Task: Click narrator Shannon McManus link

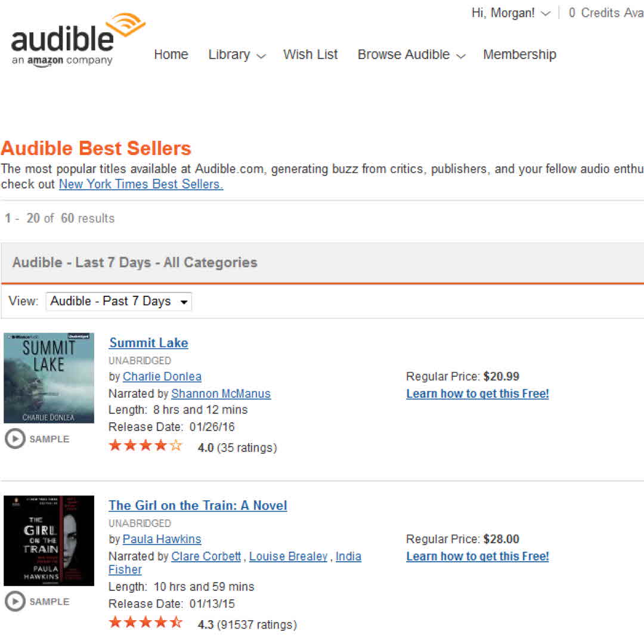Action: [221, 394]
